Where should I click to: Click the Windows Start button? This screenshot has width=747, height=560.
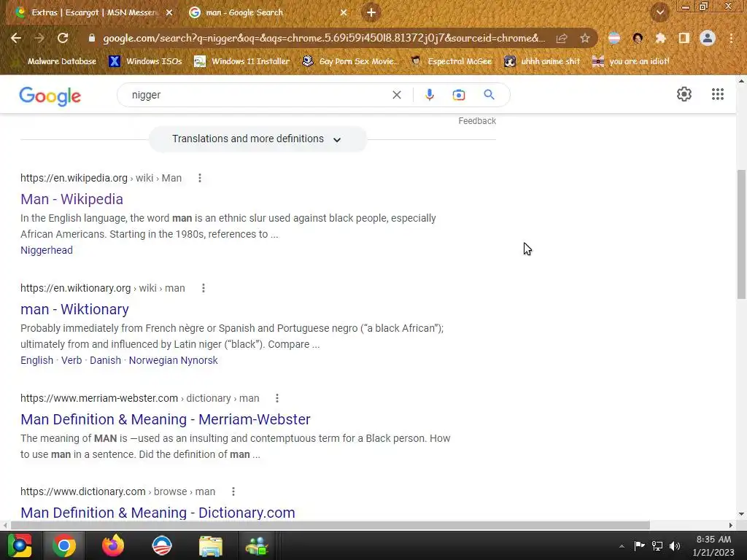(x=20, y=545)
